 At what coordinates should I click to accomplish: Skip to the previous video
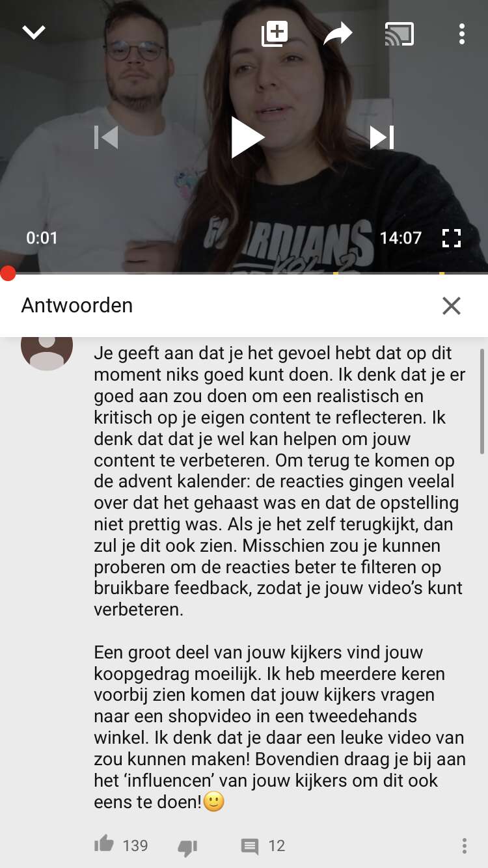106,137
